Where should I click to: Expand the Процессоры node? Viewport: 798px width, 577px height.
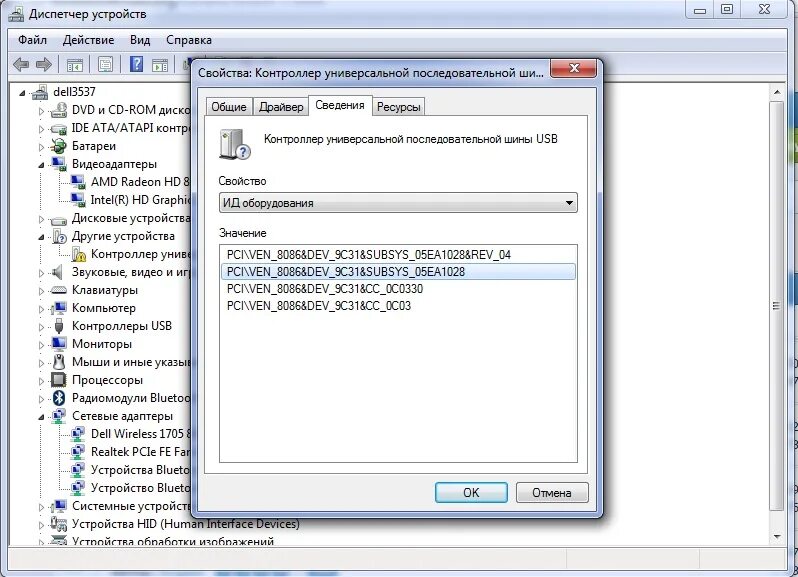tap(41, 381)
